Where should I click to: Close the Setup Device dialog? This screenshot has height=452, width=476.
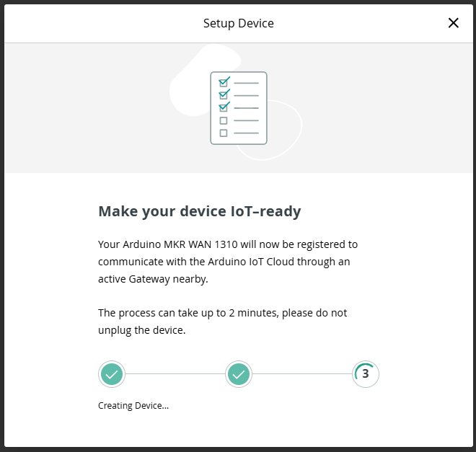(x=453, y=23)
